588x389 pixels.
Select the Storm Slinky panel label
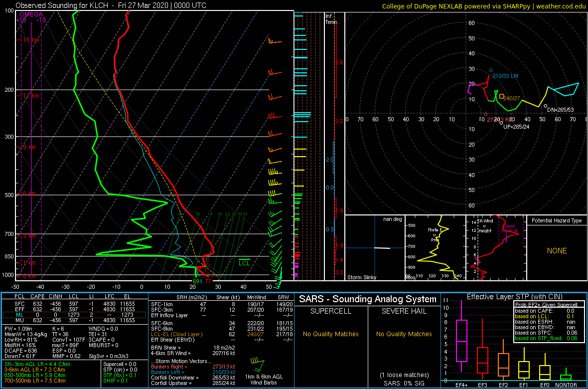coord(362,277)
